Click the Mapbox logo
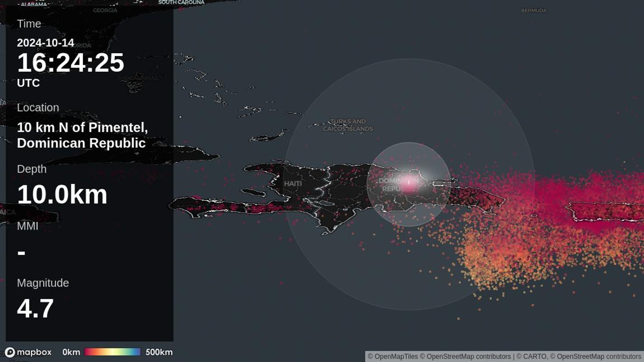Screen dimensions: 644x362 pyautogui.click(x=28, y=352)
